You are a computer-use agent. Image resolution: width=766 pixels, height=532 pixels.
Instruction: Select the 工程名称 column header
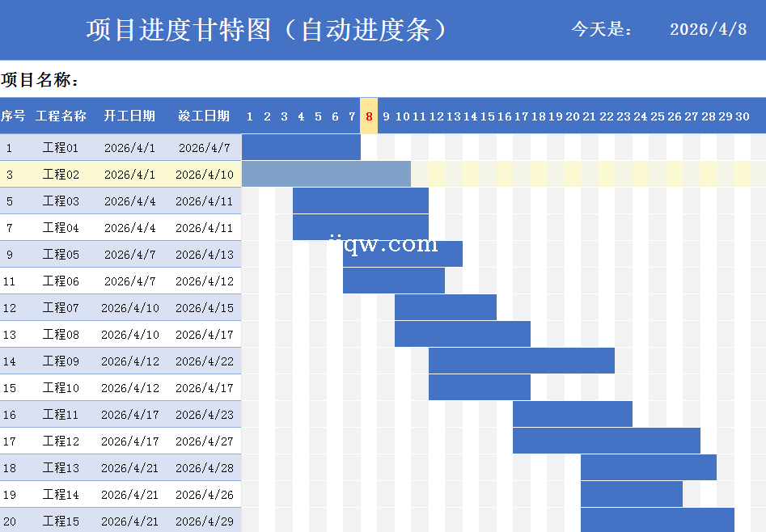coord(61,116)
